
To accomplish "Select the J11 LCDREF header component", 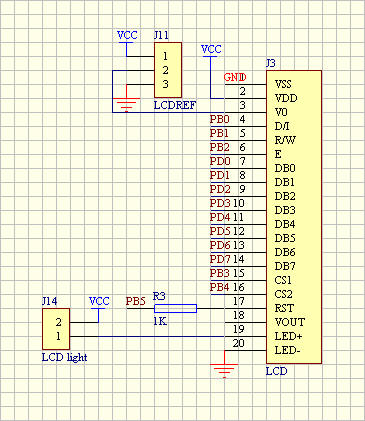I will coord(168,70).
